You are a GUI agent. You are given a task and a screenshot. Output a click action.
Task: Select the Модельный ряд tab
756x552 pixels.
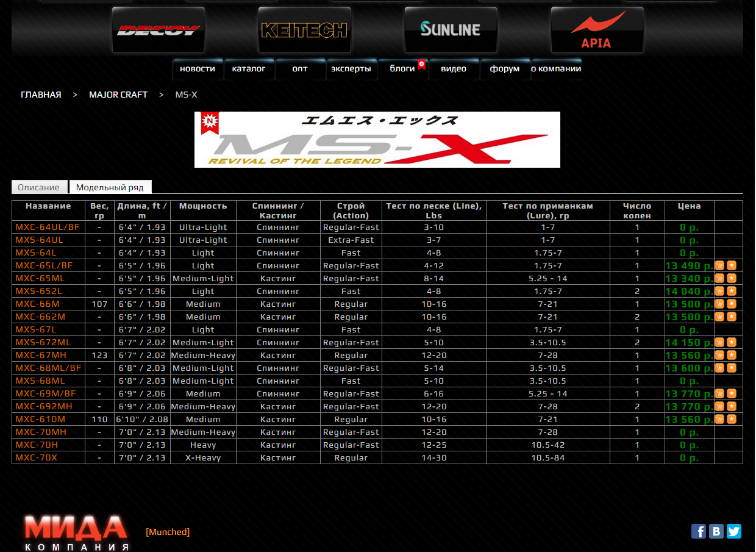point(110,187)
